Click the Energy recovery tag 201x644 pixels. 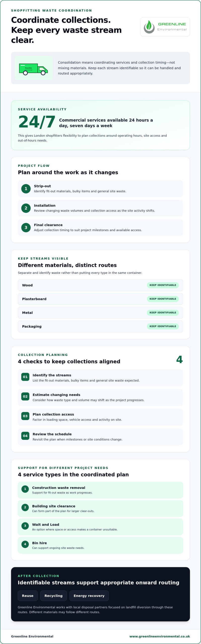pos(89,596)
